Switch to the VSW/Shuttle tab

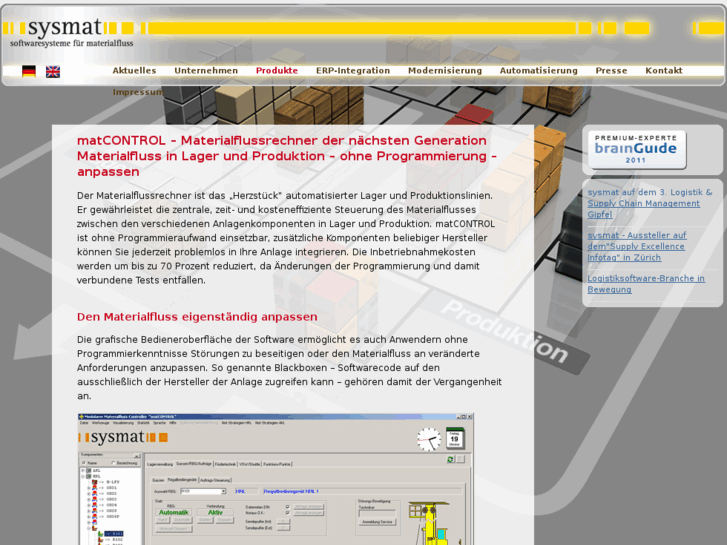[x=249, y=464]
